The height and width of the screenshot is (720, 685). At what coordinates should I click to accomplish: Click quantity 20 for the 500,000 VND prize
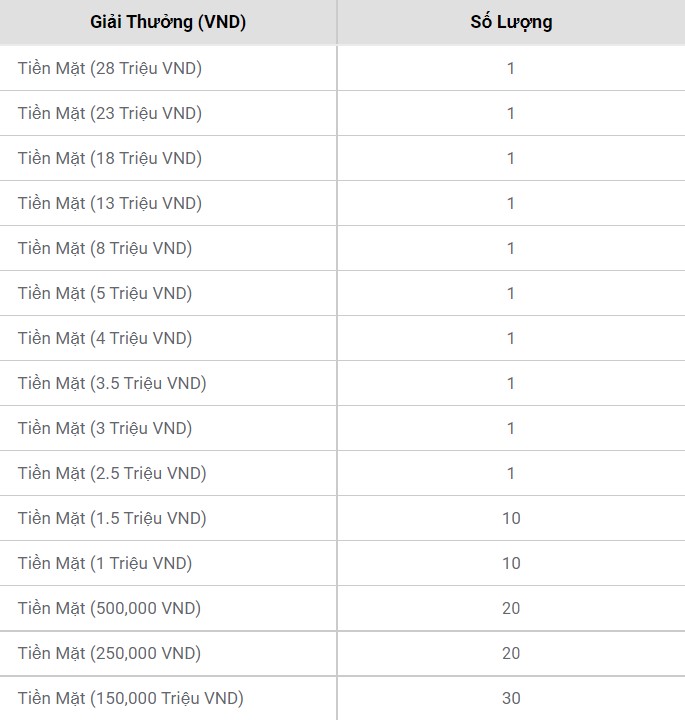(511, 608)
